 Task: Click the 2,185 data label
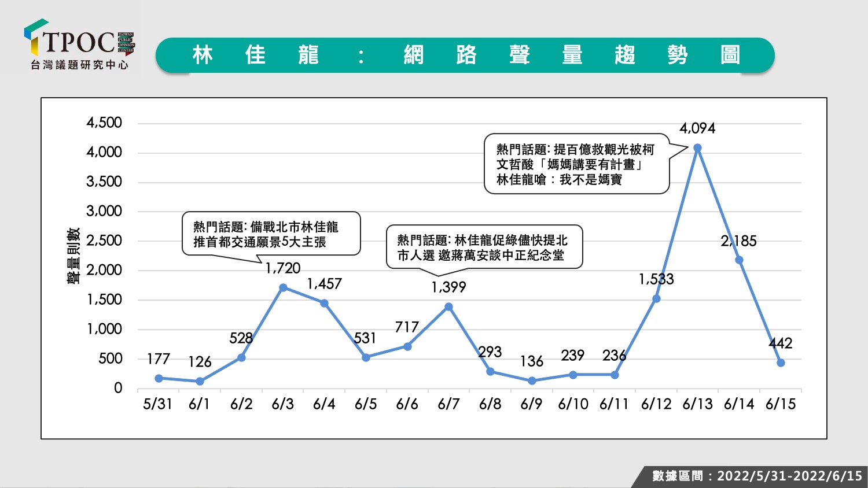click(x=739, y=241)
